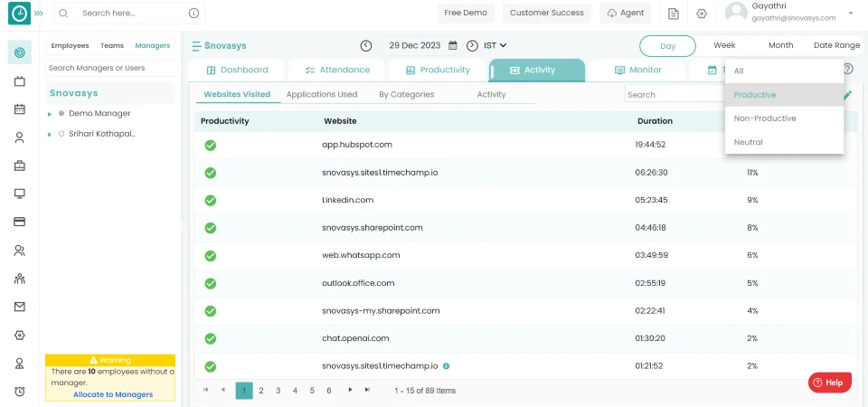Open the team group sidebar icon
Screen dimensions: 868x407
(19, 278)
